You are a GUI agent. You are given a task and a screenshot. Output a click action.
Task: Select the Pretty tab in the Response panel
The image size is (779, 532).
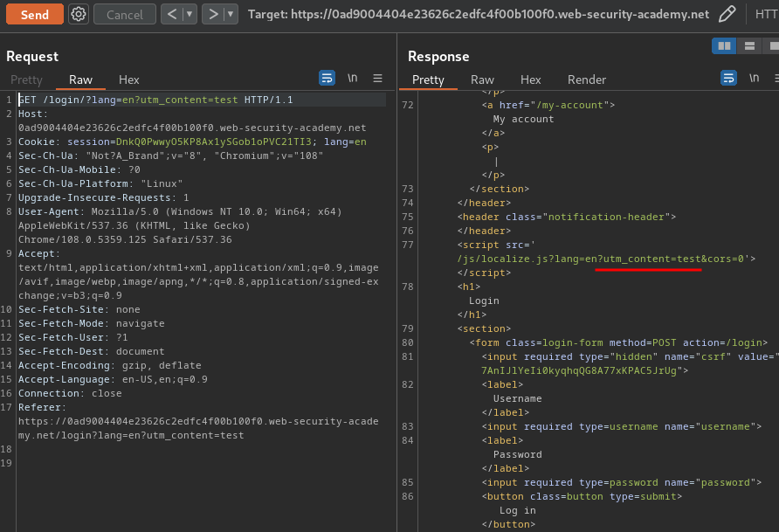click(428, 79)
